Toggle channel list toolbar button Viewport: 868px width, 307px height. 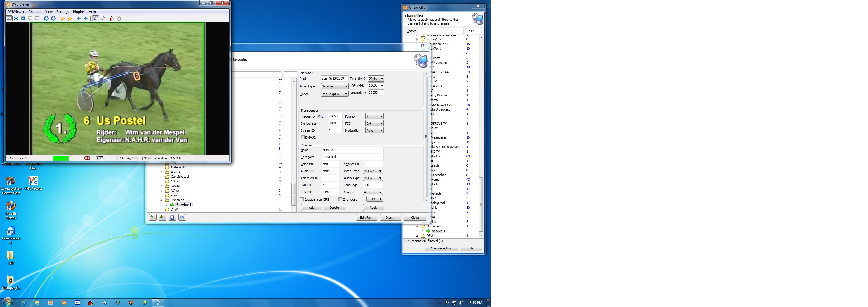click(96, 18)
